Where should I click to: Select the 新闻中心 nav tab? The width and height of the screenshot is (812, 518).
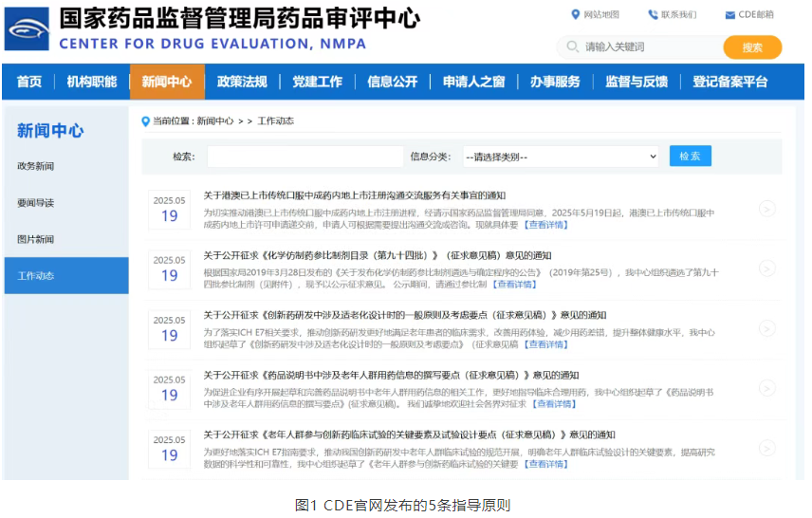point(167,82)
